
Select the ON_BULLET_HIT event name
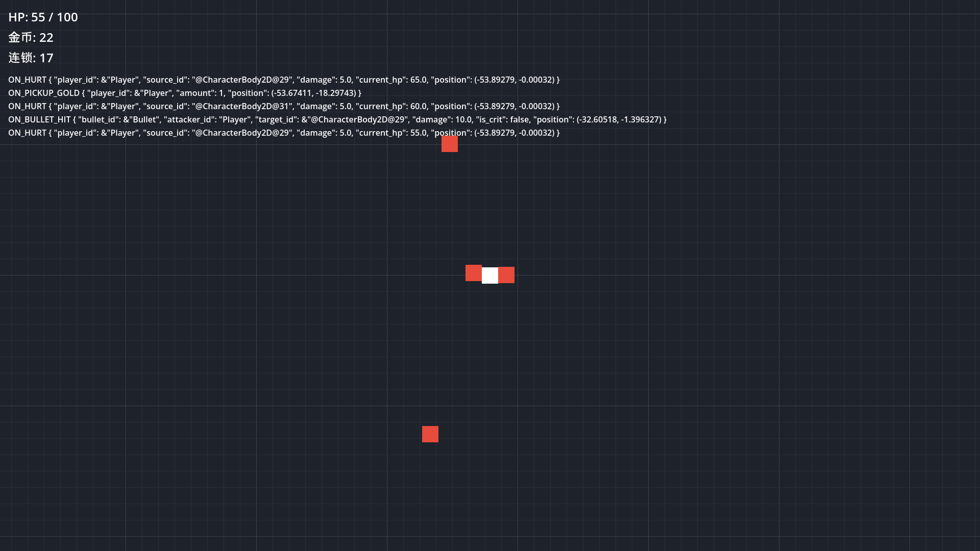[39, 119]
